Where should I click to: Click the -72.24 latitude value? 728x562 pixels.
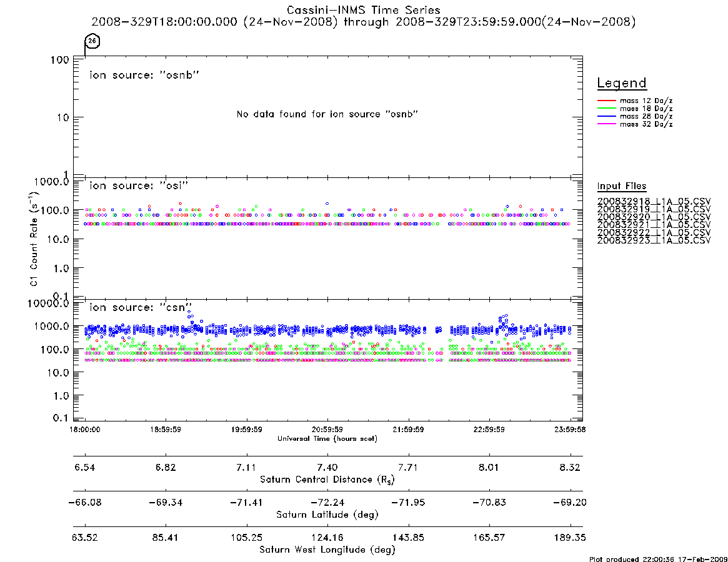[327, 503]
